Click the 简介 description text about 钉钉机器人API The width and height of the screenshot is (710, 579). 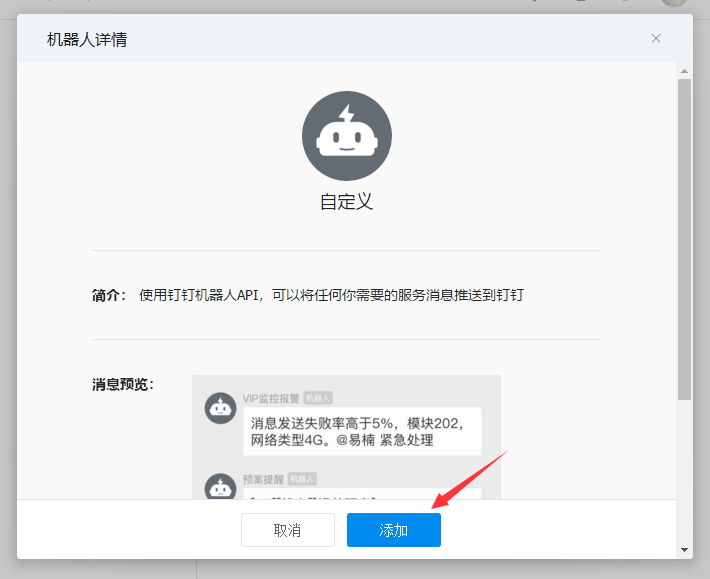click(x=331, y=295)
